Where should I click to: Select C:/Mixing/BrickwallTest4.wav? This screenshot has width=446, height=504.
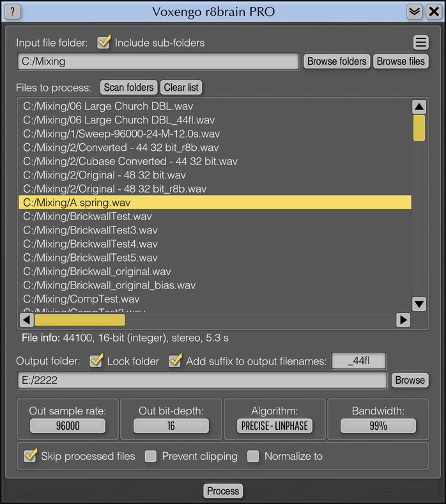(x=215, y=244)
